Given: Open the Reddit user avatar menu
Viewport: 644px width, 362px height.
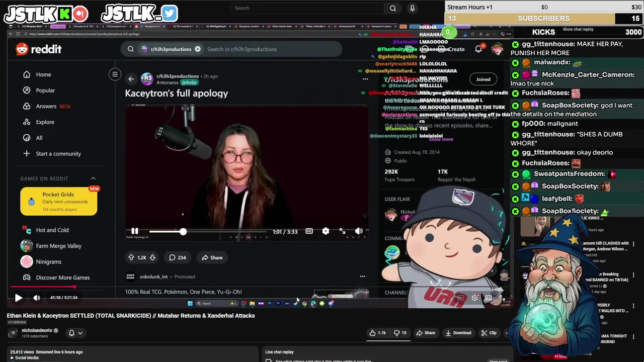Looking at the screenshot, I should coord(497,49).
